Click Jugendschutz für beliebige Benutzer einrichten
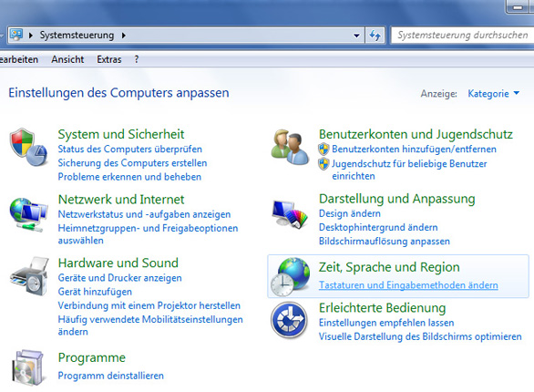Screen dimensions: 534x392 pos(409,170)
